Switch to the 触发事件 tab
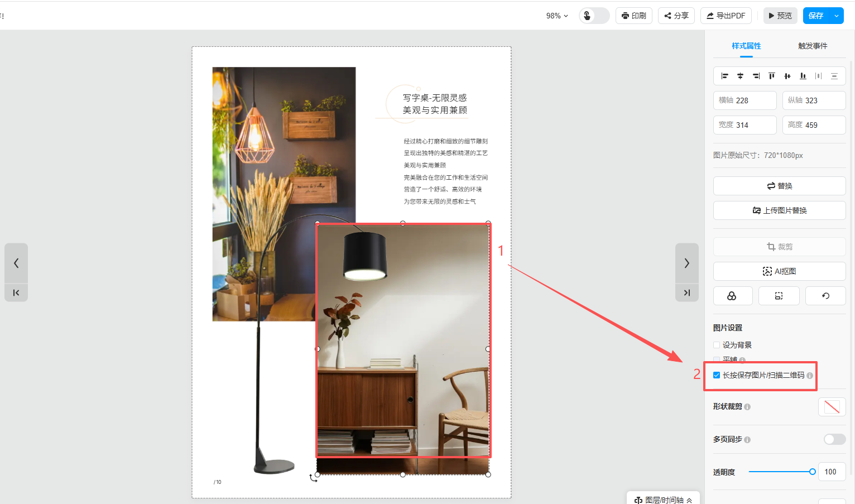This screenshot has height=504, width=855. (x=813, y=46)
